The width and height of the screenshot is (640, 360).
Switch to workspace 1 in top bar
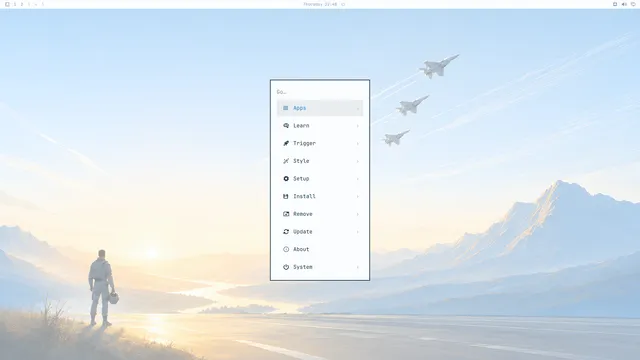pyautogui.click(x=15, y=4)
